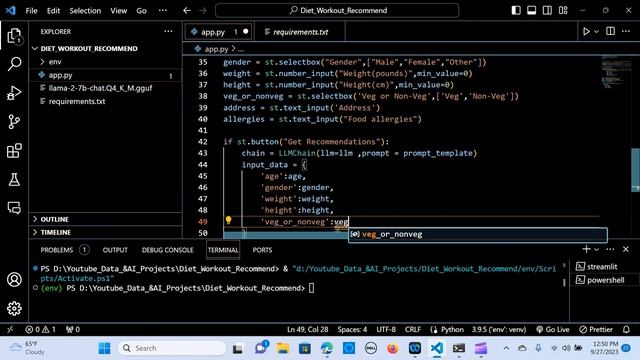Go forward with the navigation arrow
640x360 pixels.
203,11
